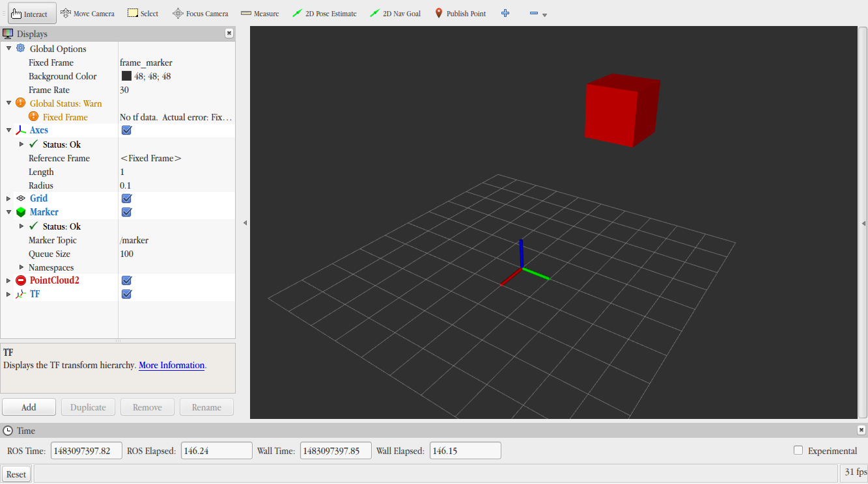The width and height of the screenshot is (868, 484).
Task: Open the More Information link
Action: pos(171,366)
